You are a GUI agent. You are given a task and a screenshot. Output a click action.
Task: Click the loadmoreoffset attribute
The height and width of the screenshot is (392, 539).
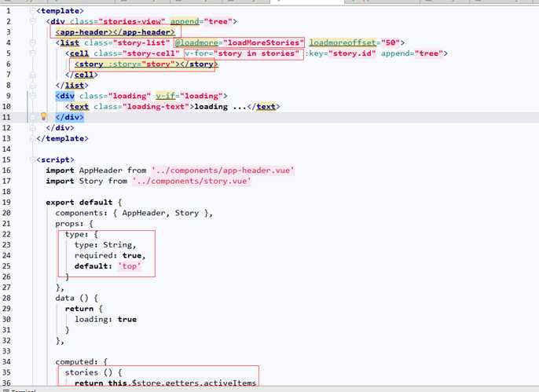343,42
